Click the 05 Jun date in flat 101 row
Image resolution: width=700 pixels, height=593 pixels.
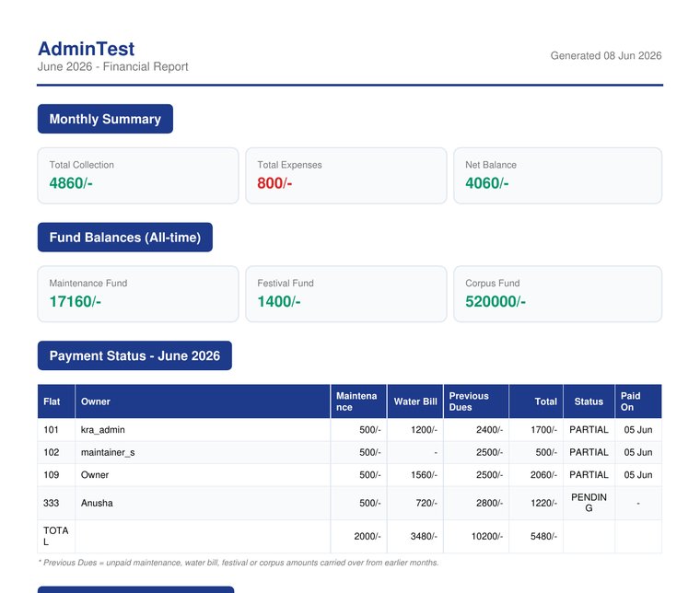[x=638, y=429]
